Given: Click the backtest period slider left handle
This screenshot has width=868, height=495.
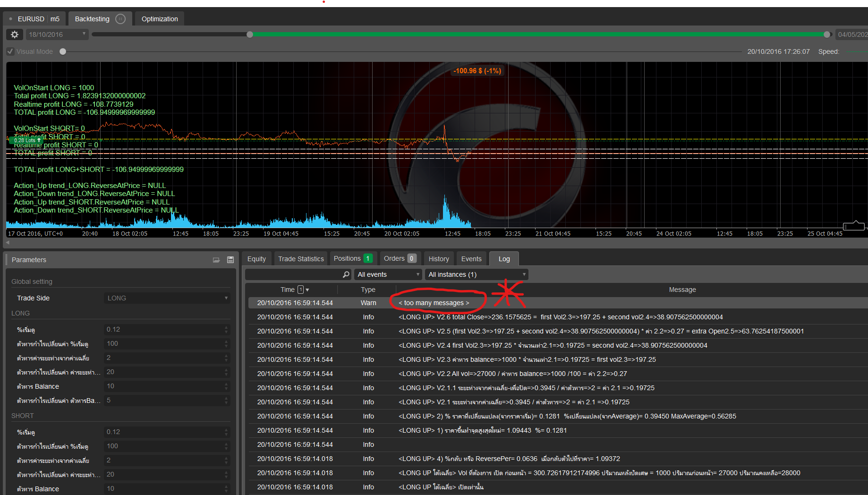Looking at the screenshot, I should 250,34.
